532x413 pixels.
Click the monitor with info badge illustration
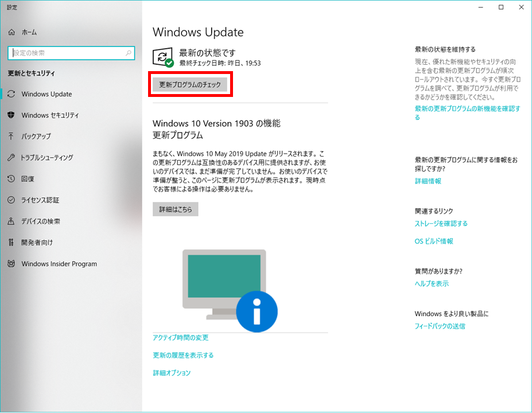click(x=230, y=291)
